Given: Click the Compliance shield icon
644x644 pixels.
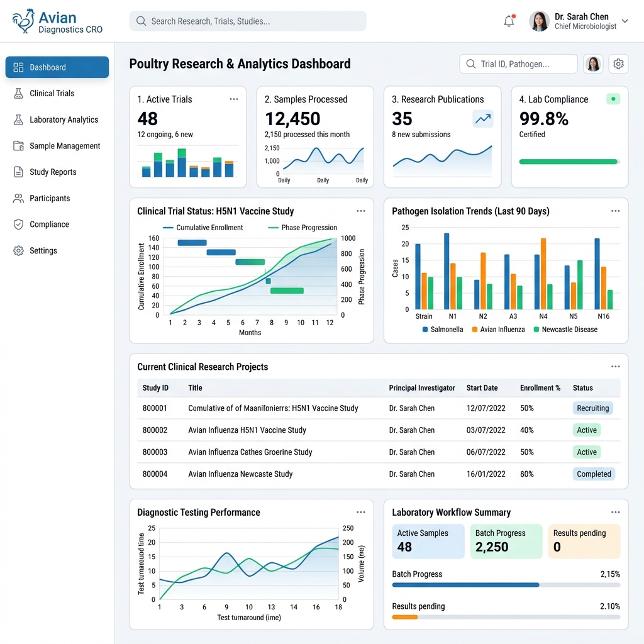Looking at the screenshot, I should 18,225.
